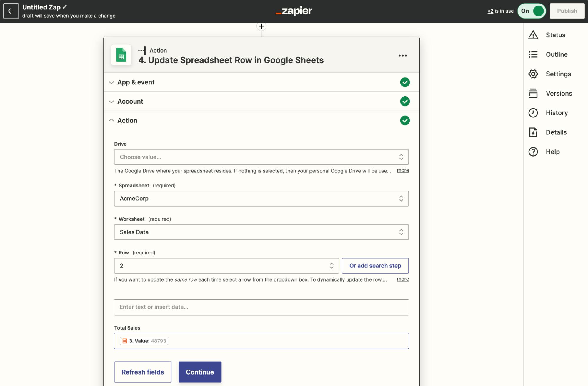
Task: Click the Google Sheets app icon
Action: pyautogui.click(x=121, y=55)
